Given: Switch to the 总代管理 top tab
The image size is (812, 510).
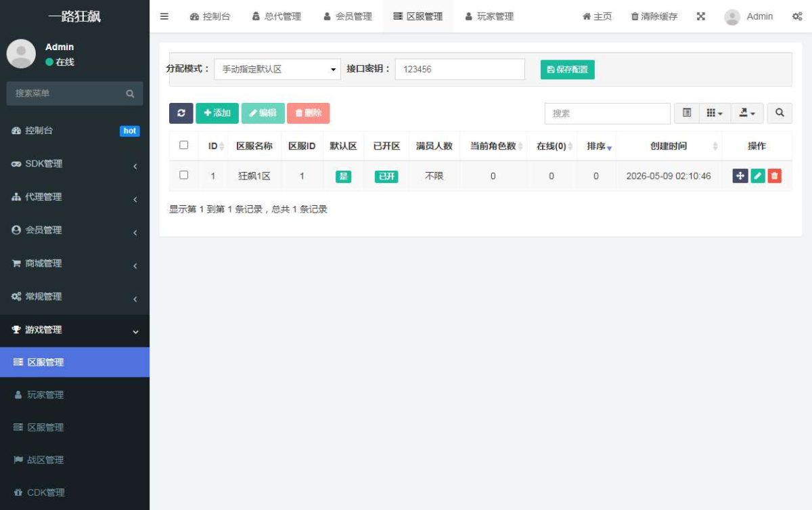Looking at the screenshot, I should tap(276, 16).
